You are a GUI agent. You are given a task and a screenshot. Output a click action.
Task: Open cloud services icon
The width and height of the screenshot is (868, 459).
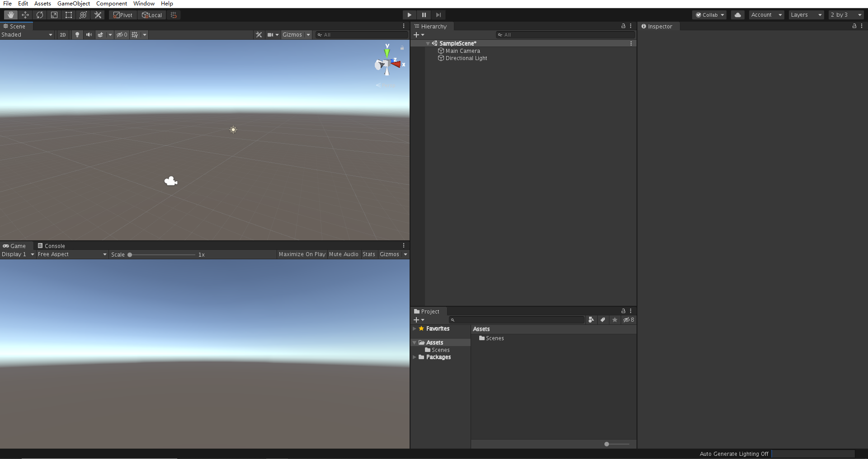coord(738,15)
